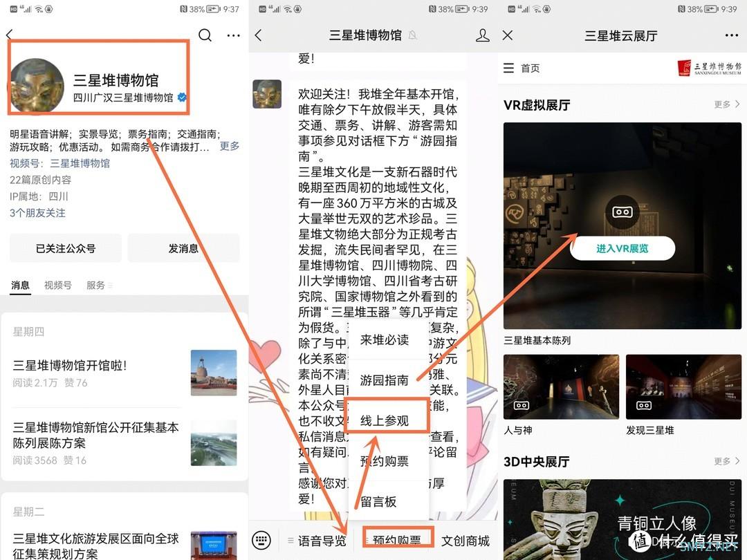Viewport: 747px width, 560px height.
Task: Tap the 三星堆基本陈列 caption
Action: (537, 340)
